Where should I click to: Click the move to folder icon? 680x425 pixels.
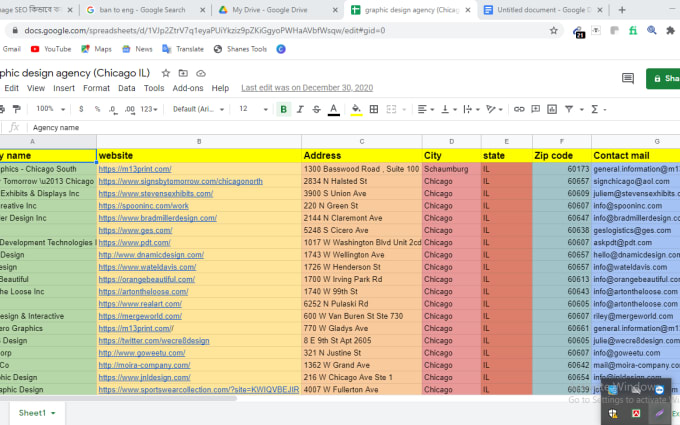183,73
